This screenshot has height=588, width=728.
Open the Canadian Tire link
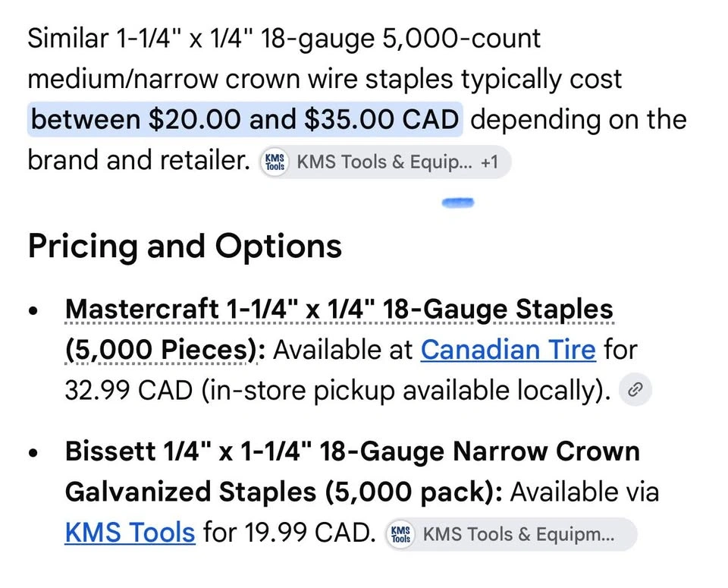(508, 350)
